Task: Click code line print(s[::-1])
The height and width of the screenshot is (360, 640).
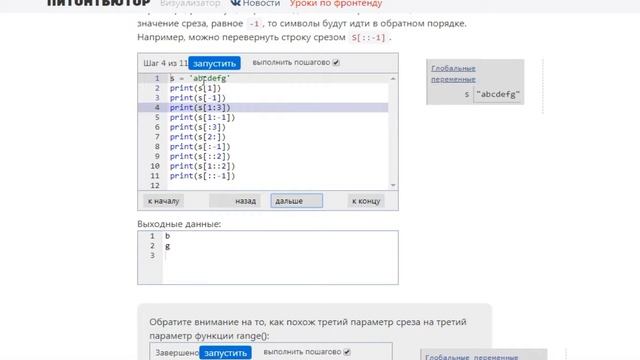Action: [202, 176]
